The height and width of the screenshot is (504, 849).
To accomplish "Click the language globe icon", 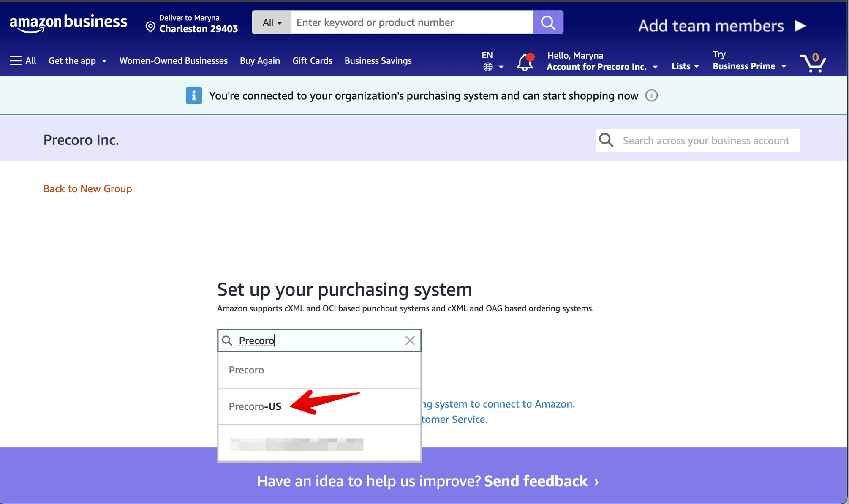I will 488,67.
